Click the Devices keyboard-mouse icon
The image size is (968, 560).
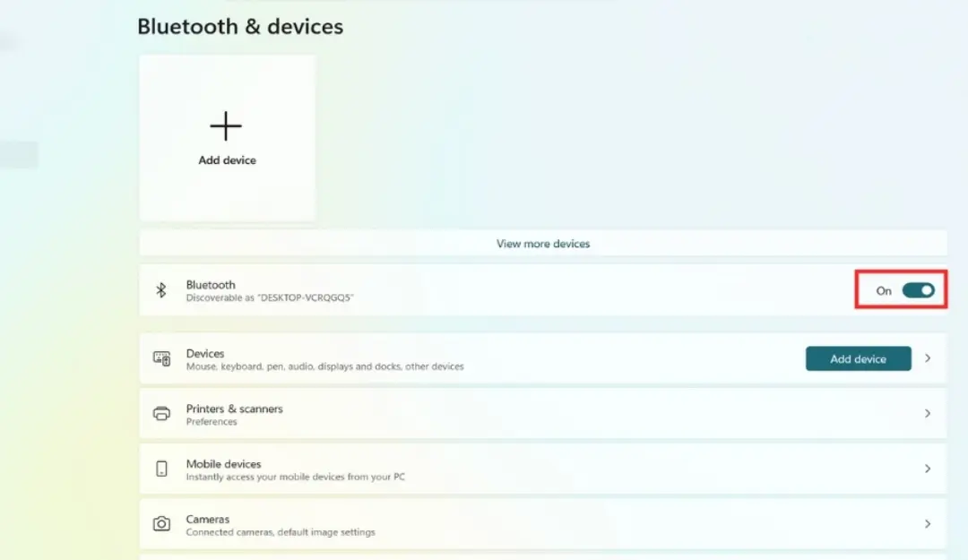tap(161, 358)
